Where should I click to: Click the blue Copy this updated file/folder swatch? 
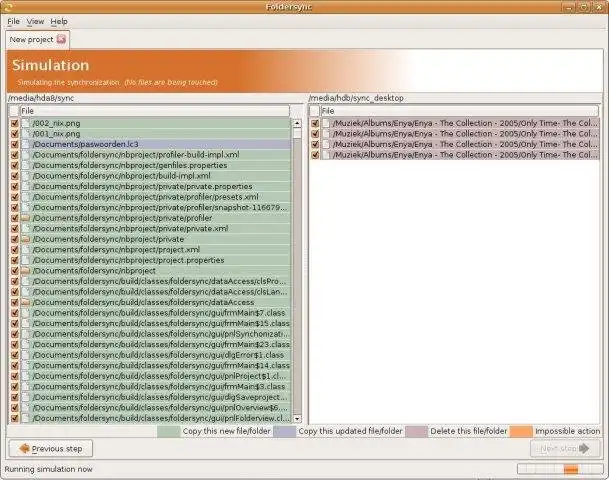click(285, 431)
